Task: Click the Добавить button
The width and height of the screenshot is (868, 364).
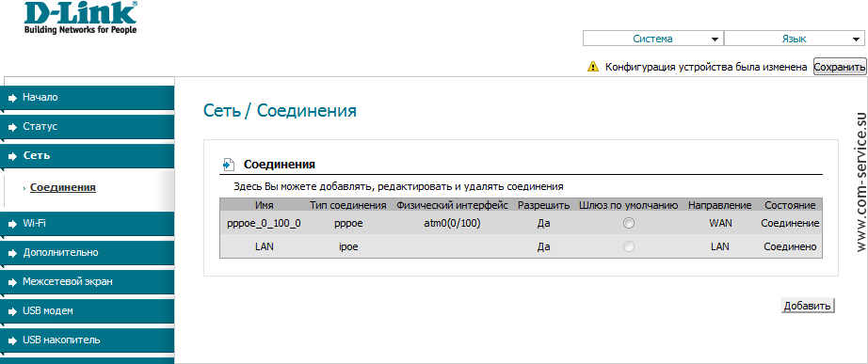Action: [x=808, y=306]
